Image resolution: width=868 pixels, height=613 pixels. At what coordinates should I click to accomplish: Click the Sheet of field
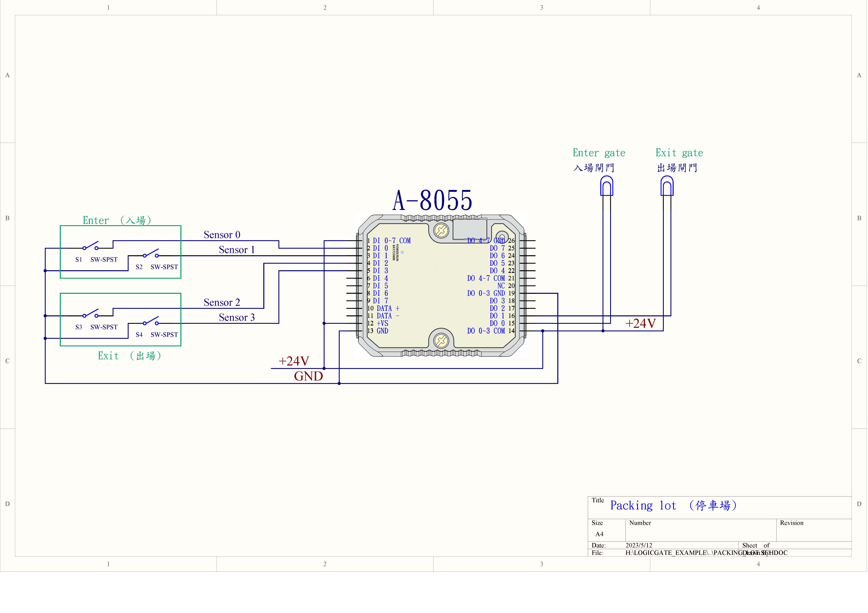795,546
